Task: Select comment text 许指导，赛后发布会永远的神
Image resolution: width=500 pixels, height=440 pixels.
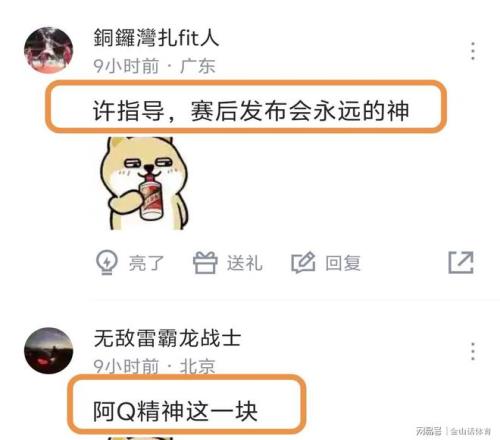Action: tap(251, 111)
